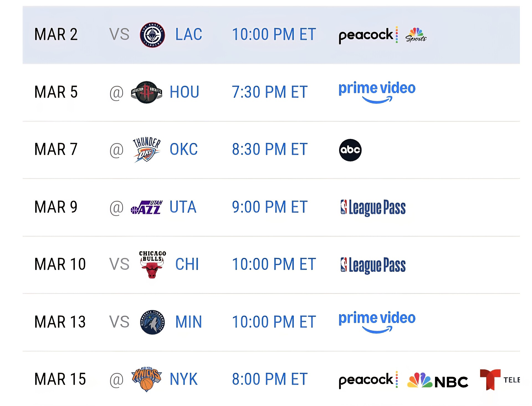Screen dimensions: 532x406
Task: Click the Utah Jazz team logo
Action: tap(147, 207)
